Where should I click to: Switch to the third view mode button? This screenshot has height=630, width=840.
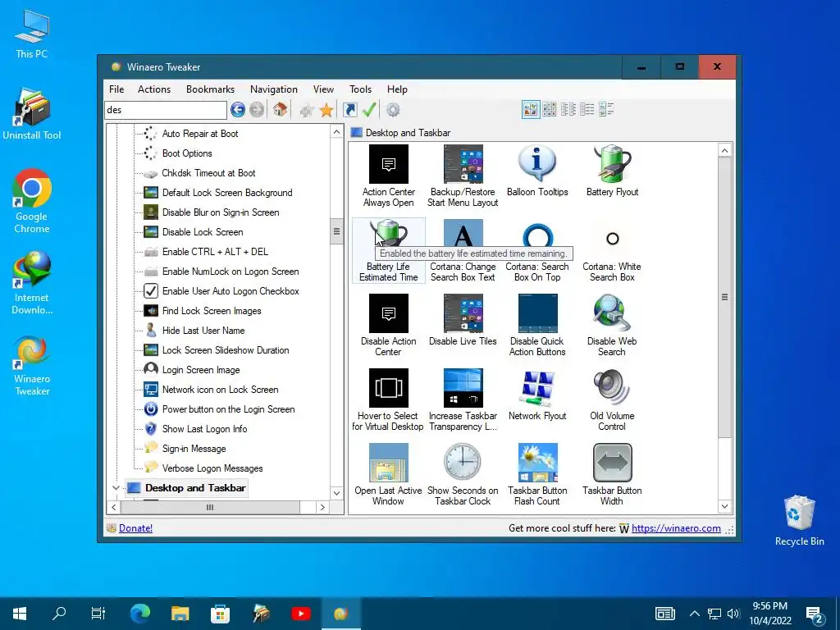pos(568,110)
